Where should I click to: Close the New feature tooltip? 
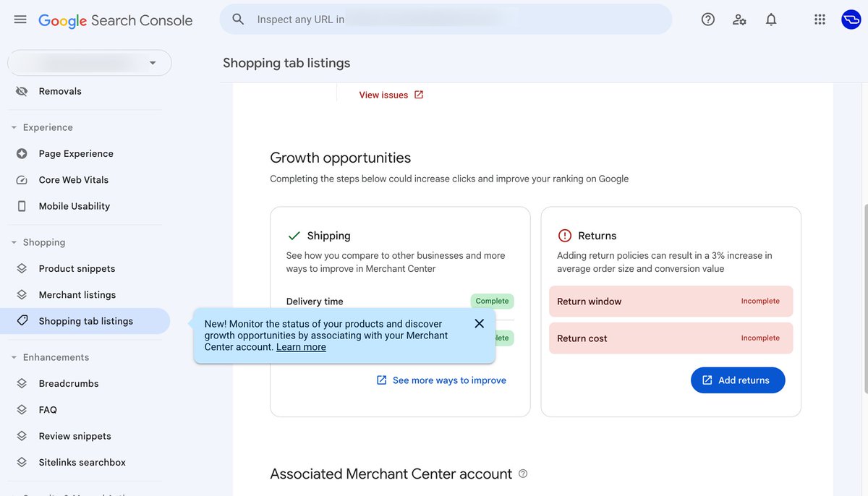pyautogui.click(x=479, y=323)
